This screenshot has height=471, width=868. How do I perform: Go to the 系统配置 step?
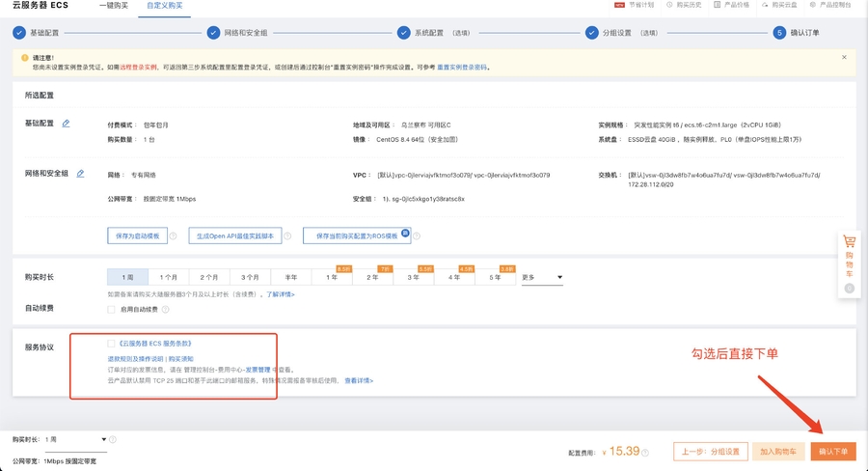(428, 32)
